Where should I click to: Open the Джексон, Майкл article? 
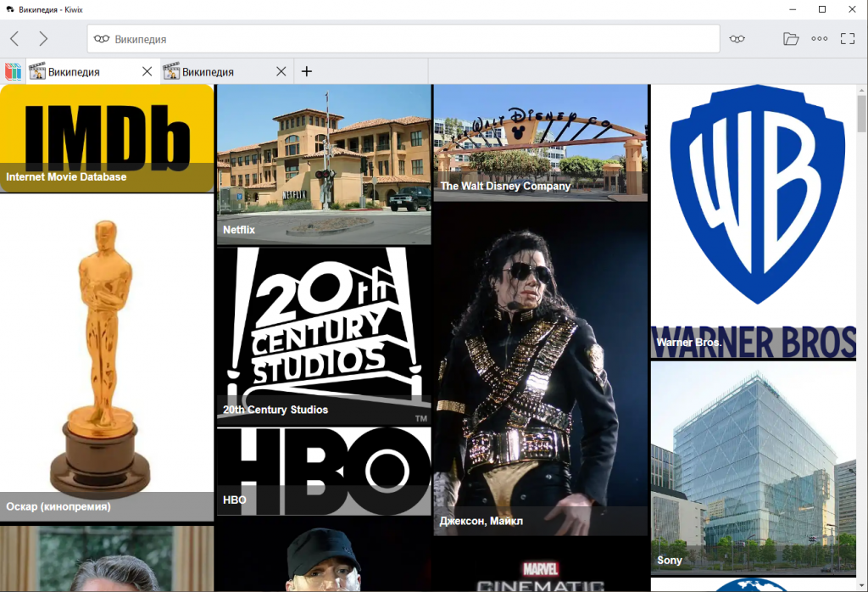coord(540,369)
